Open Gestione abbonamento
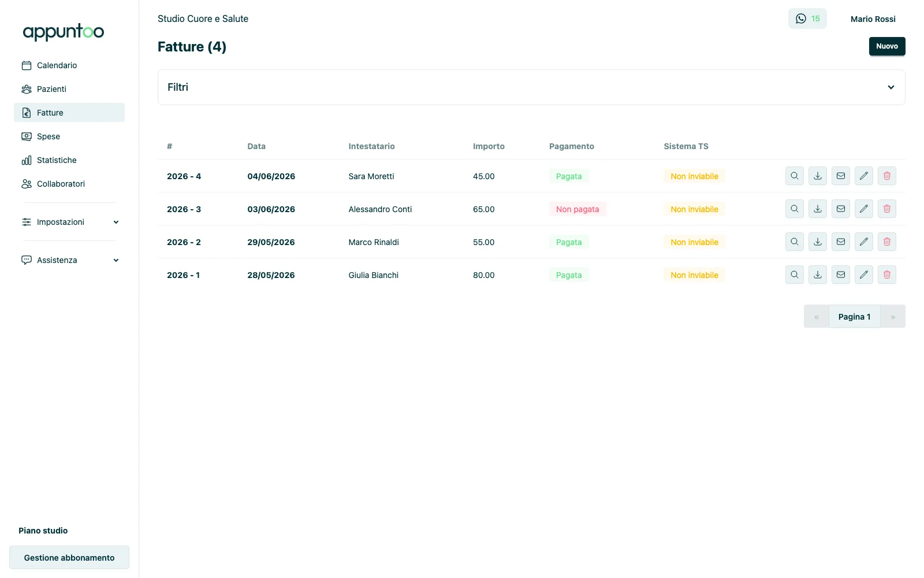 69,558
